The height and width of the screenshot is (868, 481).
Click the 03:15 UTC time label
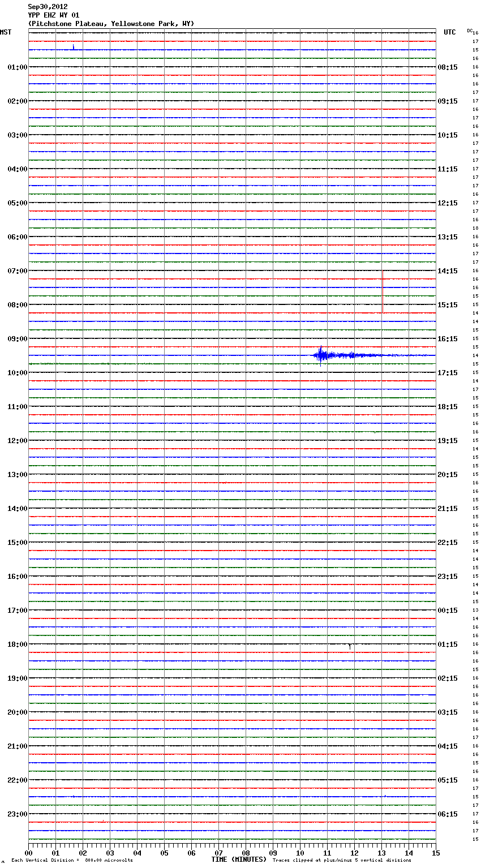tap(448, 712)
